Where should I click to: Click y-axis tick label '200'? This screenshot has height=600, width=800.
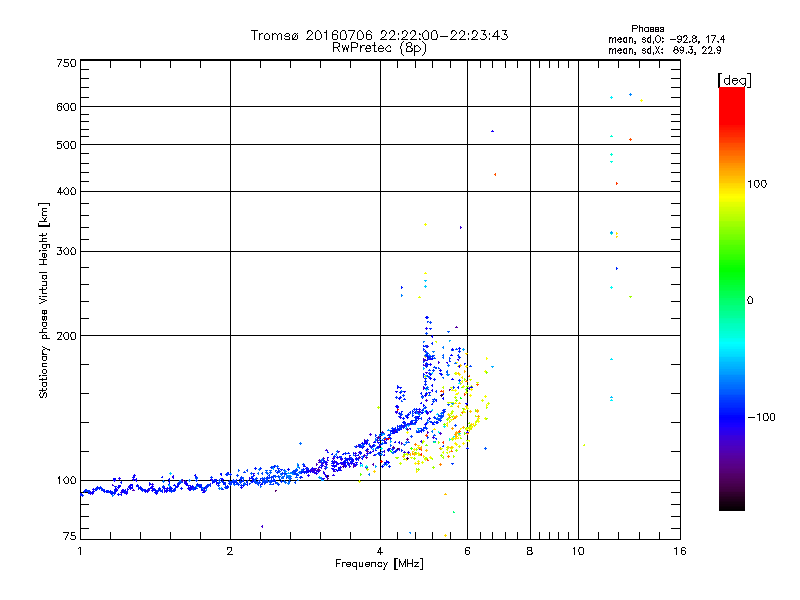click(66, 336)
